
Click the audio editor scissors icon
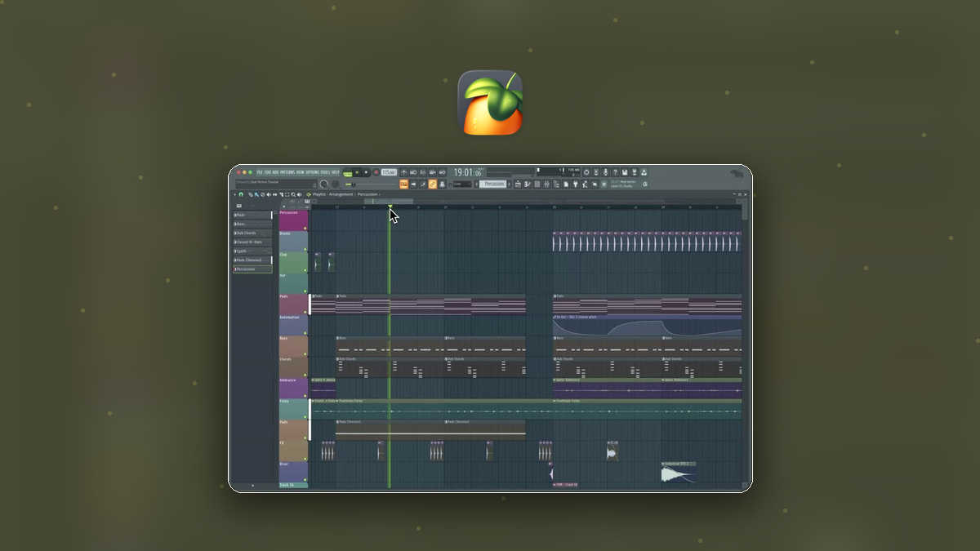596,172
